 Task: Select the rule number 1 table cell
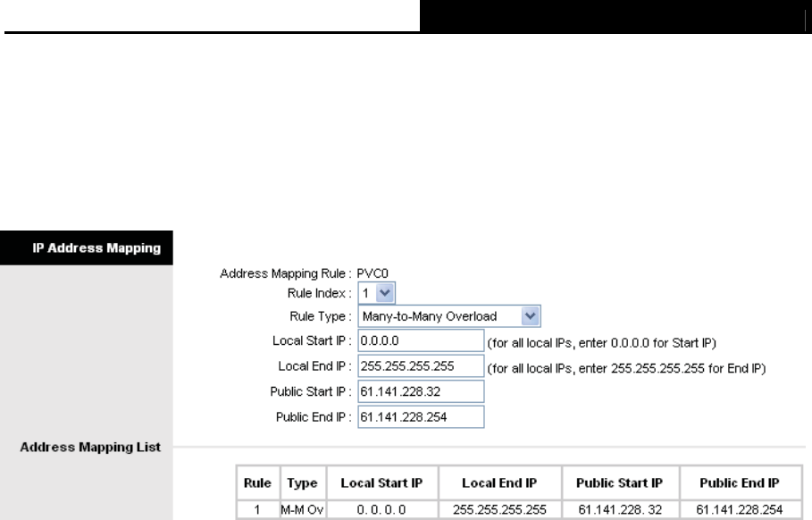pos(258,509)
